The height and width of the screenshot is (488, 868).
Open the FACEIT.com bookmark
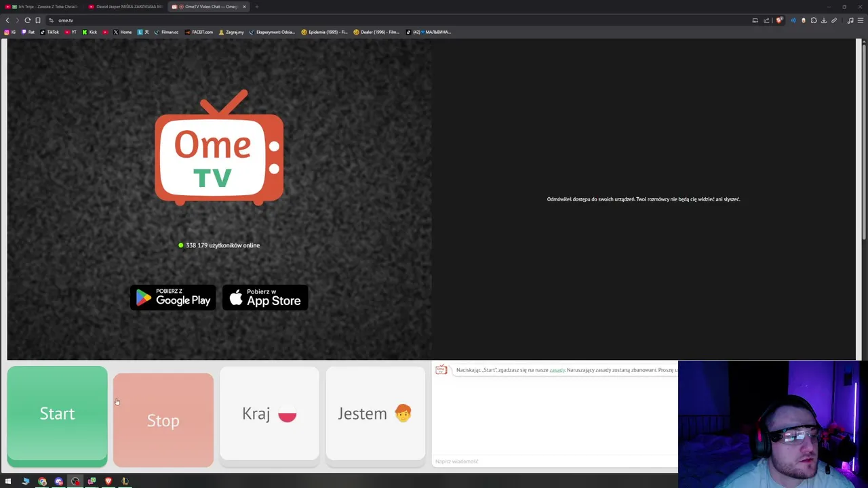point(199,32)
